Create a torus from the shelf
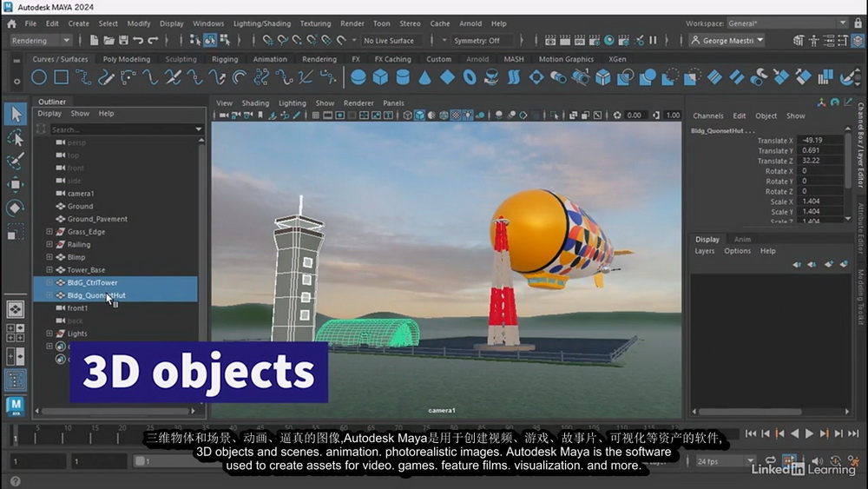The height and width of the screenshot is (489, 868). [470, 77]
